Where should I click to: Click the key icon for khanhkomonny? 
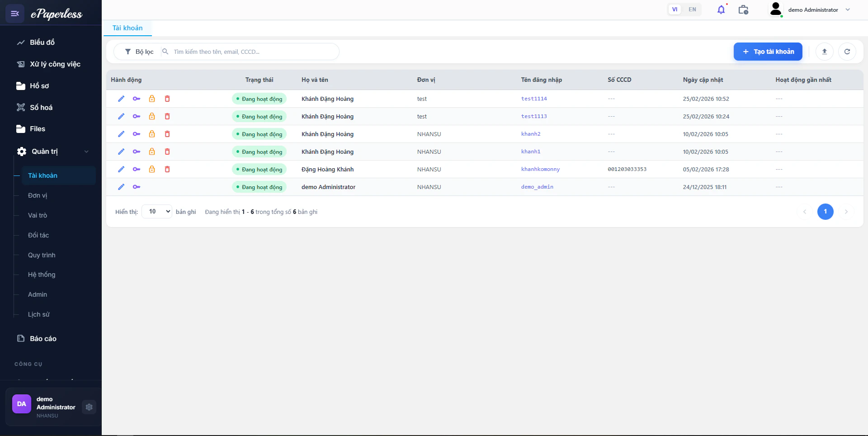[x=137, y=169]
